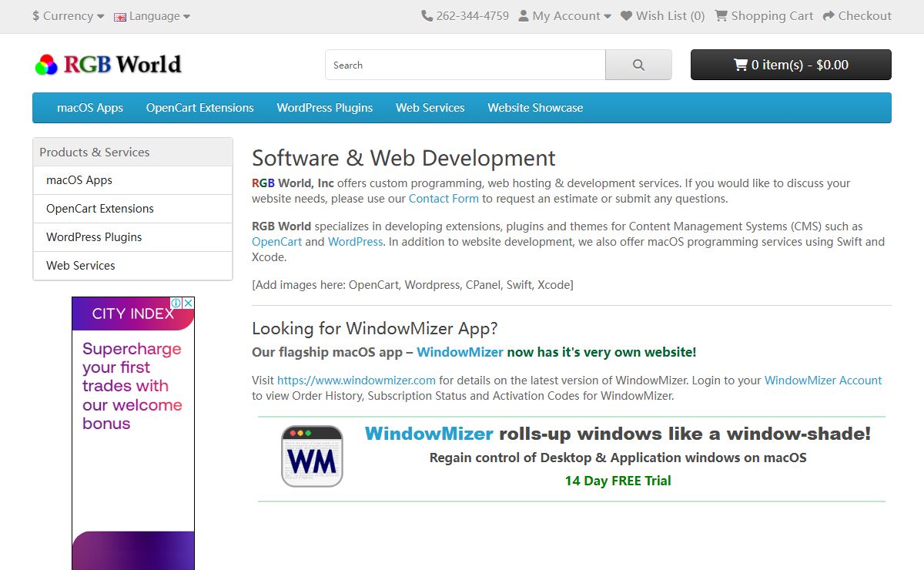Click the Wish List (0) link

click(x=662, y=15)
